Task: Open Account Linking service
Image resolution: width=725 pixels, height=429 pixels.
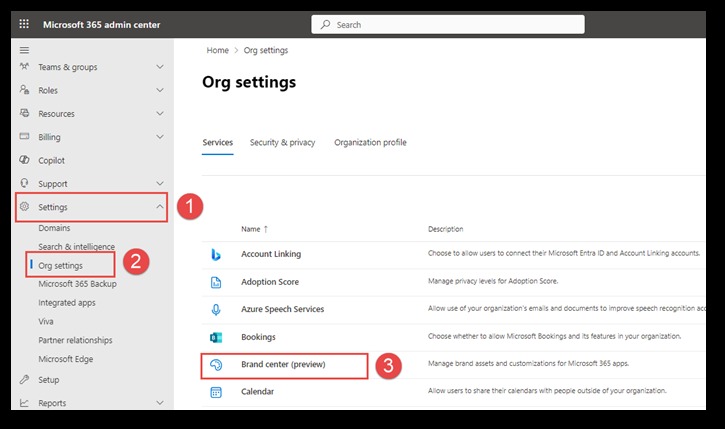Action: click(271, 254)
